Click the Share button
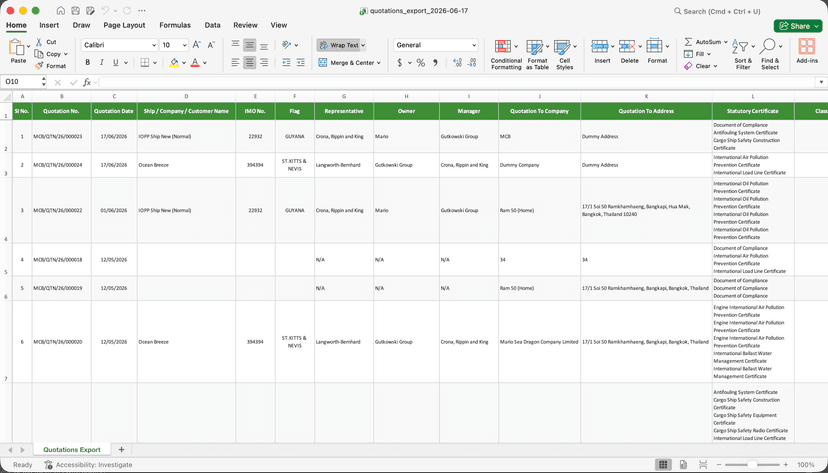828x473 pixels. [798, 26]
